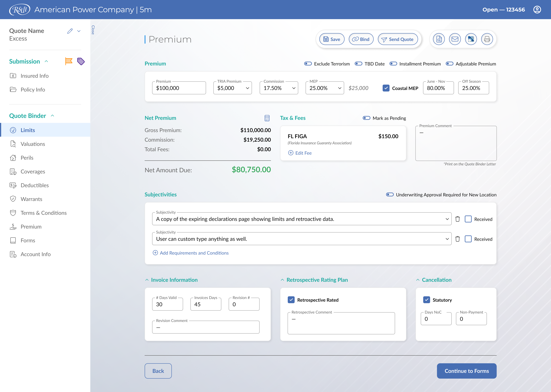Open expiring declarations subjectivity dropdown
Viewport: 551px width, 392px height.
(447, 219)
